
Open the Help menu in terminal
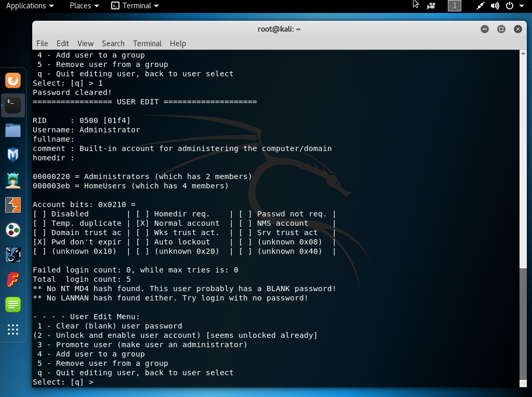pos(178,44)
